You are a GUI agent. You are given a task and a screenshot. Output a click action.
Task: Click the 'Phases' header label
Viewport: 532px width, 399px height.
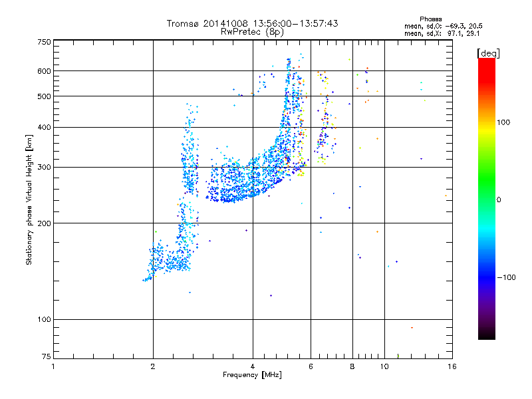(430, 19)
